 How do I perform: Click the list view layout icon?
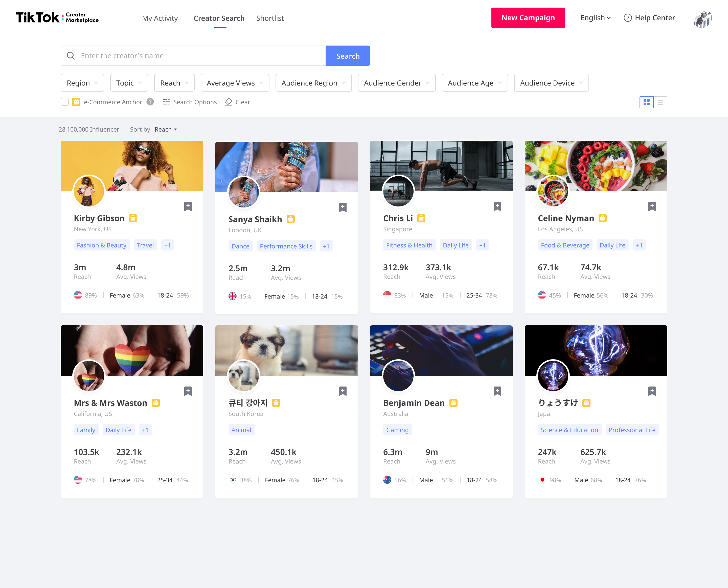click(660, 102)
